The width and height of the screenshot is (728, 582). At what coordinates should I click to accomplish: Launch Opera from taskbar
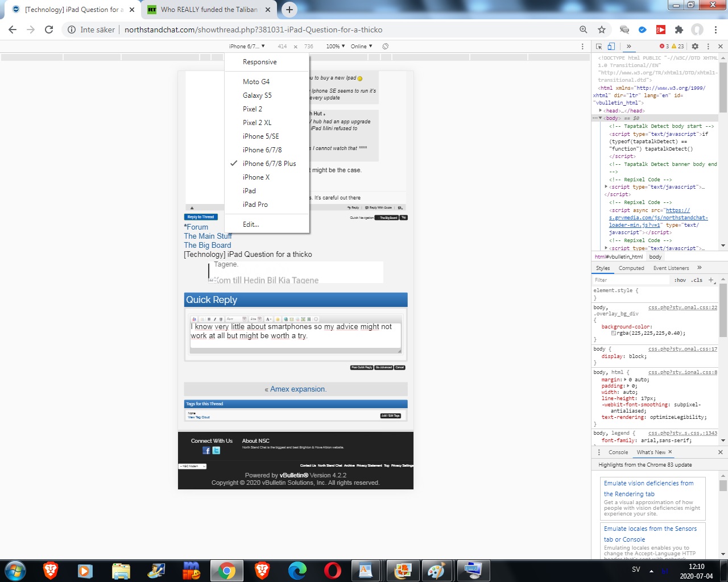coord(333,570)
